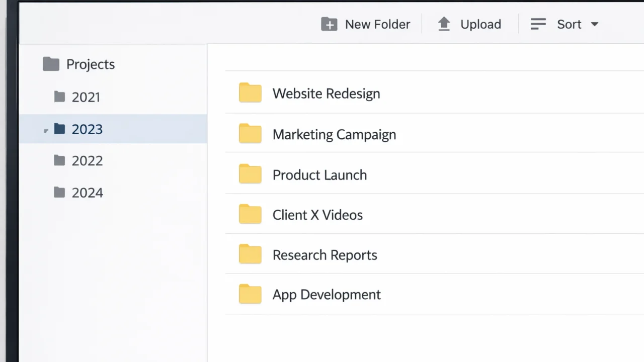The image size is (644, 362).
Task: Click the Upload button label
Action: [480, 24]
